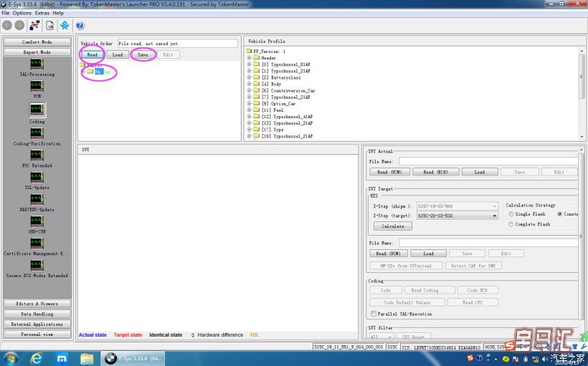Click Save button under Vehicle Order
Viewport: 588px width, 366px height.
tap(143, 54)
